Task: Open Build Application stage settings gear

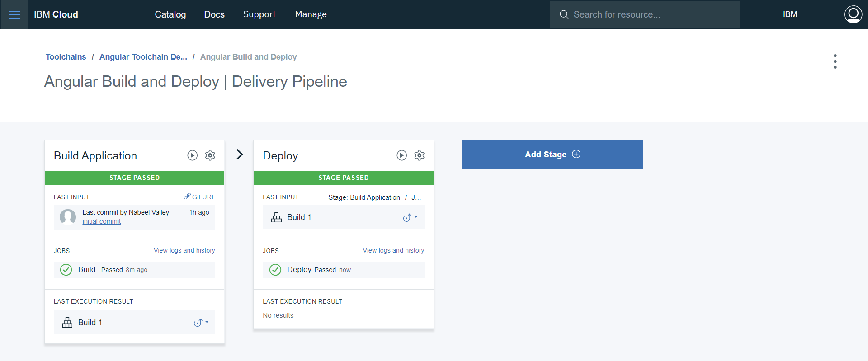Action: 210,155
